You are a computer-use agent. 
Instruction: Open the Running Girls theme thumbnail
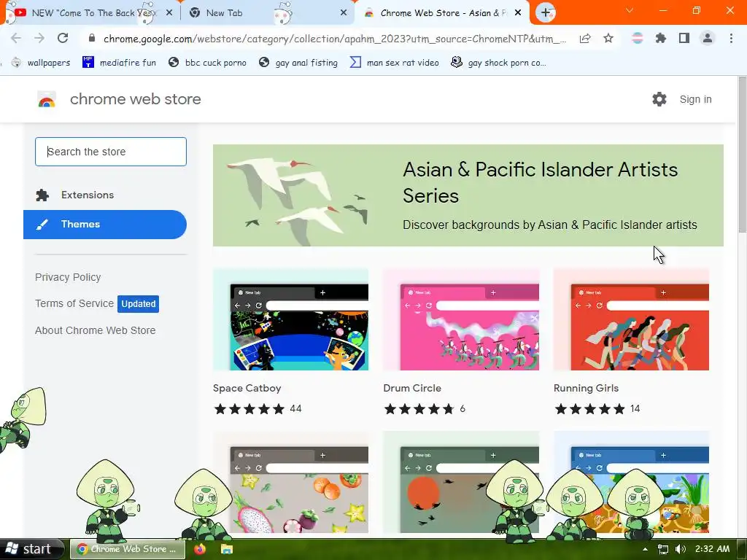point(631,319)
